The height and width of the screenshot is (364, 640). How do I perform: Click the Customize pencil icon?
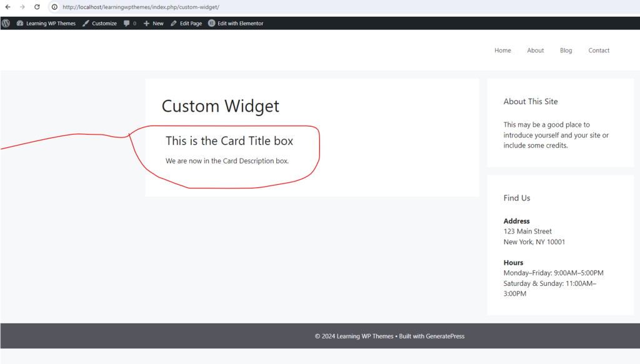[86, 23]
